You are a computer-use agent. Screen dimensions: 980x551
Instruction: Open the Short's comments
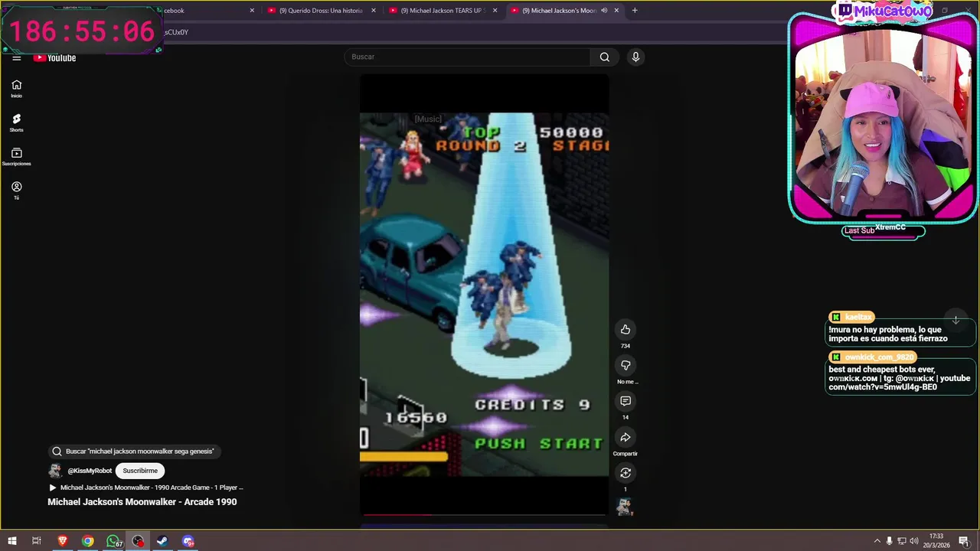(x=626, y=401)
